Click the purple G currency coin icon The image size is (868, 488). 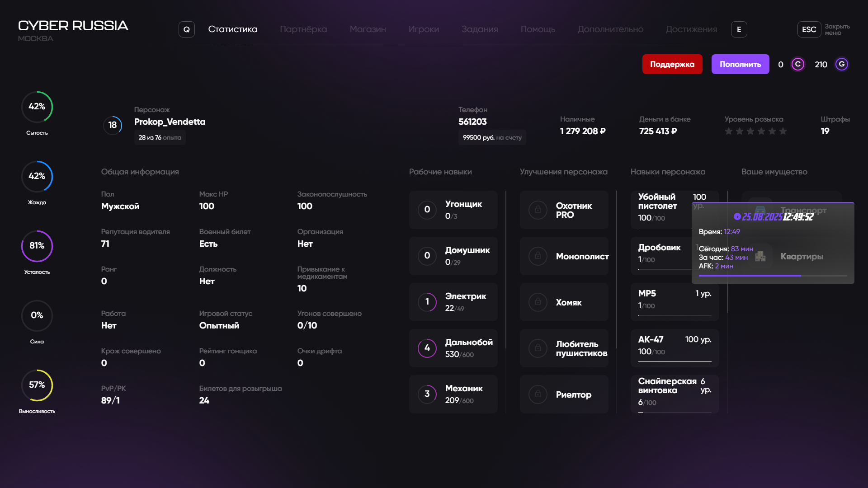click(x=842, y=64)
